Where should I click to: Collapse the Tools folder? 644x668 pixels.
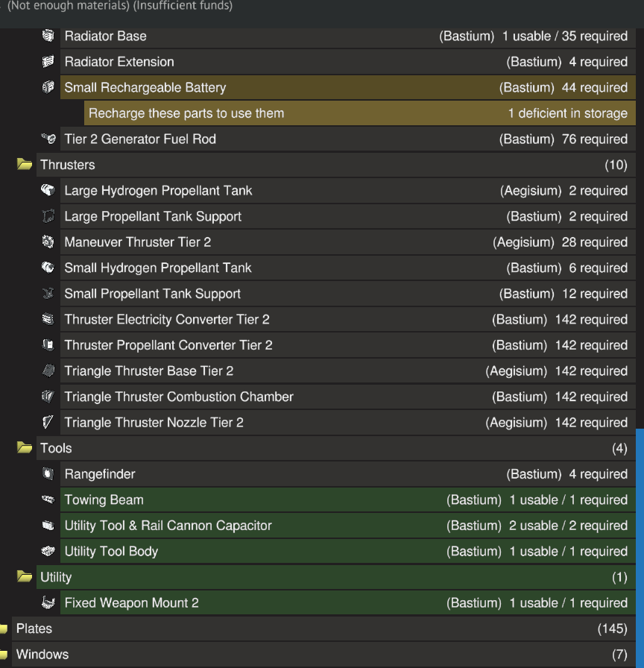tap(25, 448)
